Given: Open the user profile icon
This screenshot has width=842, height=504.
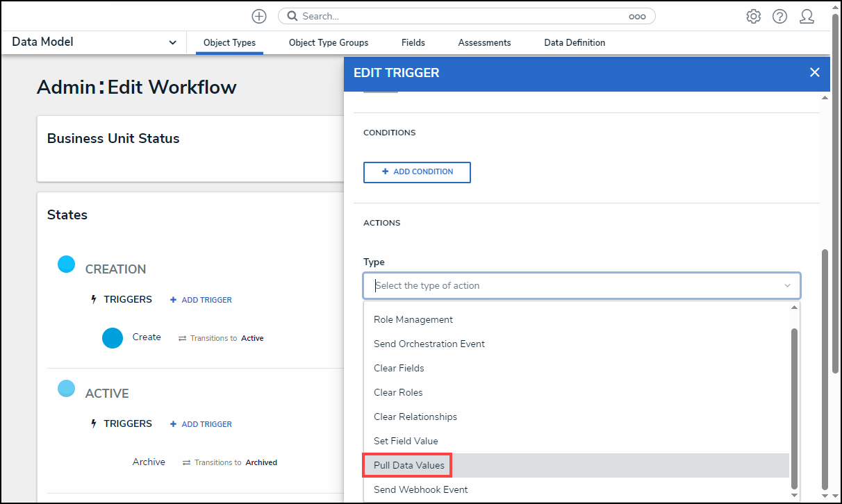Looking at the screenshot, I should 807,17.
